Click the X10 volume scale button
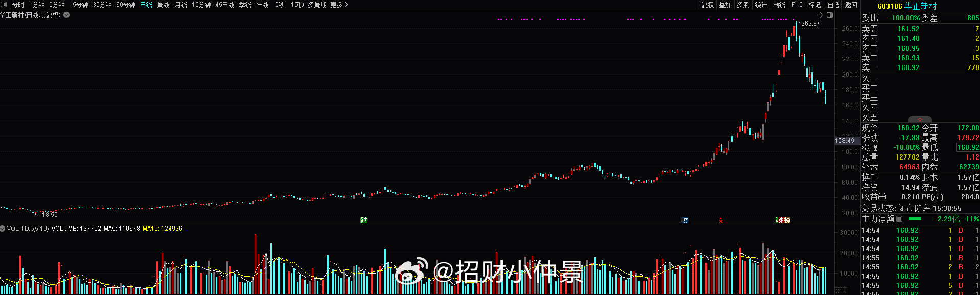Screen dimensions: 980x295 click(x=841, y=290)
